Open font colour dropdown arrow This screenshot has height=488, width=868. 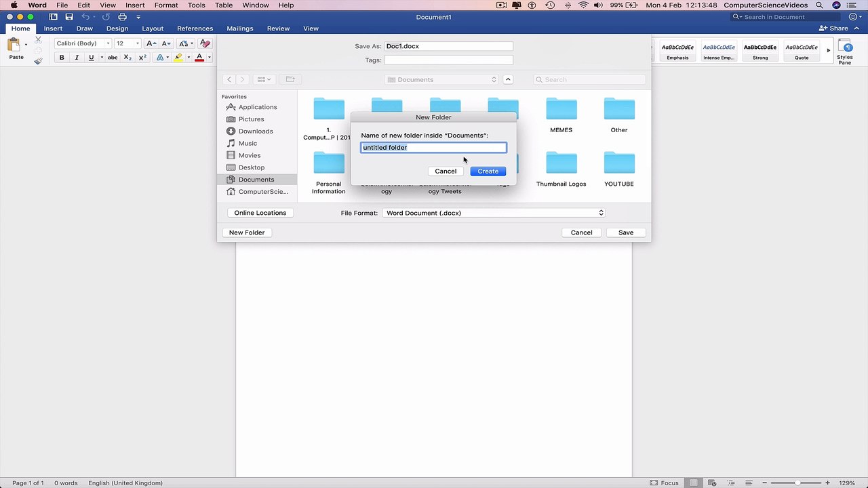click(209, 58)
